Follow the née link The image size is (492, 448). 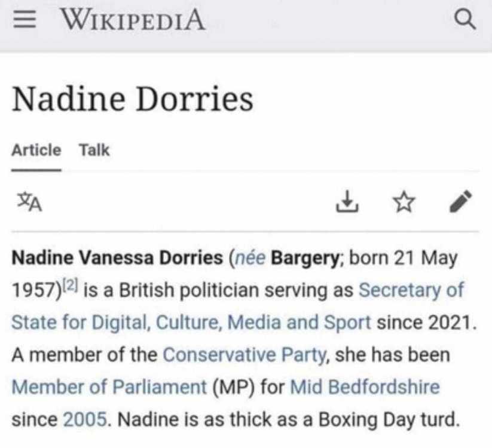click(250, 258)
